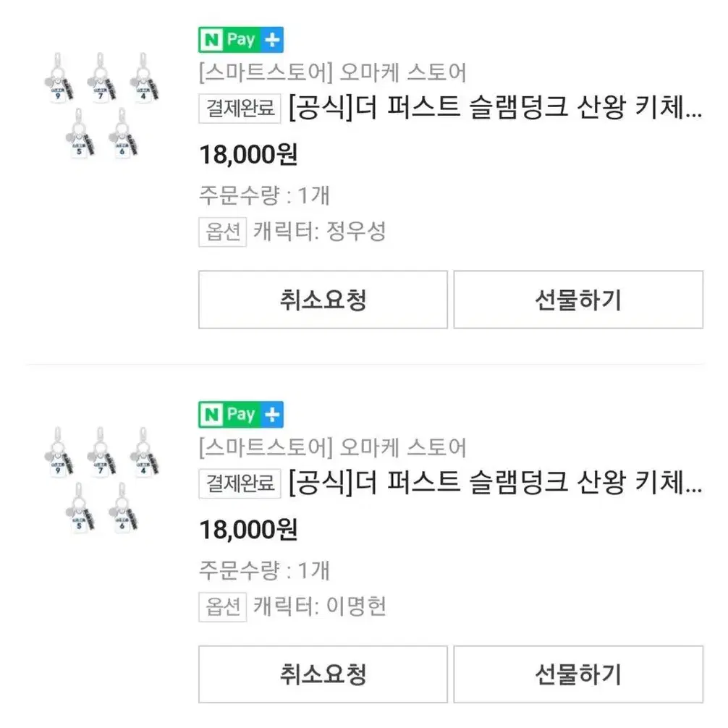Click the blue plus on first Pay badge
The height and width of the screenshot is (728, 728).
coord(272,40)
